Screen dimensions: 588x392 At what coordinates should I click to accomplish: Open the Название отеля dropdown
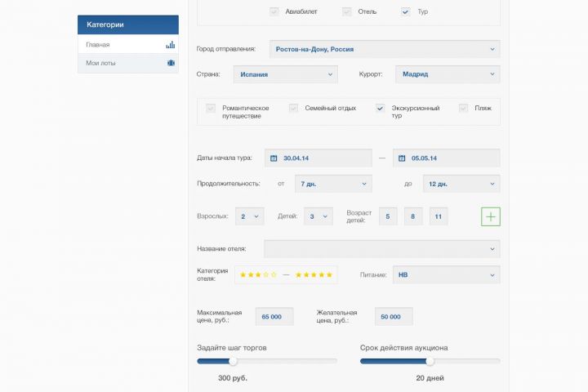[x=382, y=249]
